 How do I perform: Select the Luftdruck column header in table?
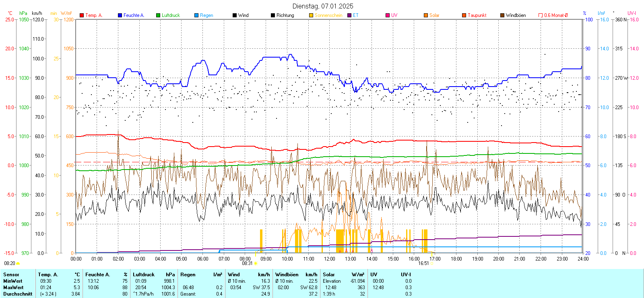(144, 275)
